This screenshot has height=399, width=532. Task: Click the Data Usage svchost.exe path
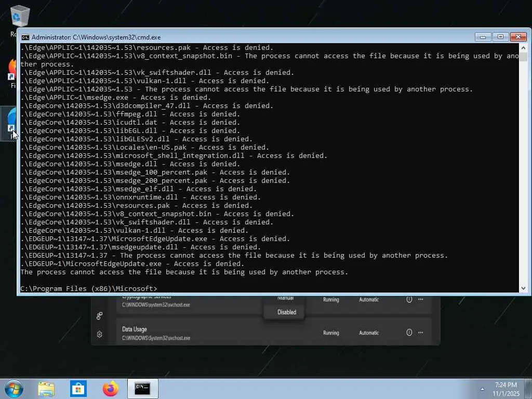(x=156, y=338)
